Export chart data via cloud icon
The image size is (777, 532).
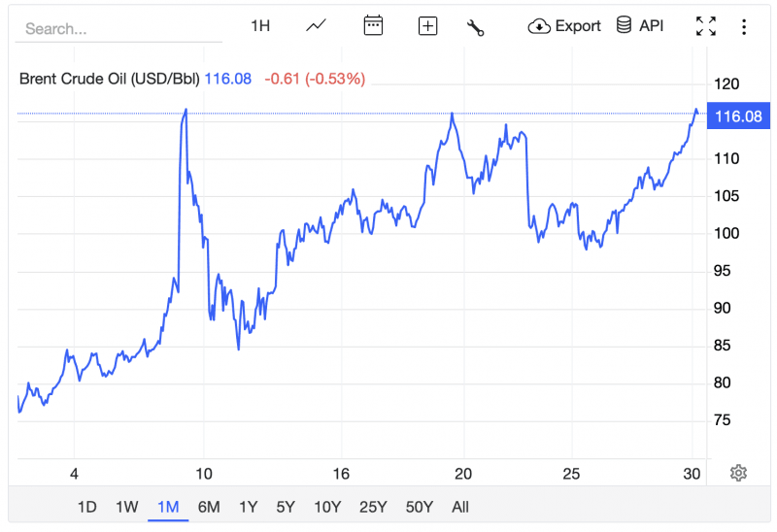point(564,26)
